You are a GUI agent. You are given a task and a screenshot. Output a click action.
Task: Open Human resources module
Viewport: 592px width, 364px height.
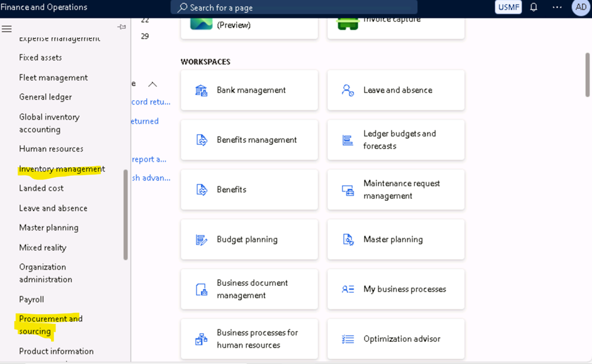51,149
